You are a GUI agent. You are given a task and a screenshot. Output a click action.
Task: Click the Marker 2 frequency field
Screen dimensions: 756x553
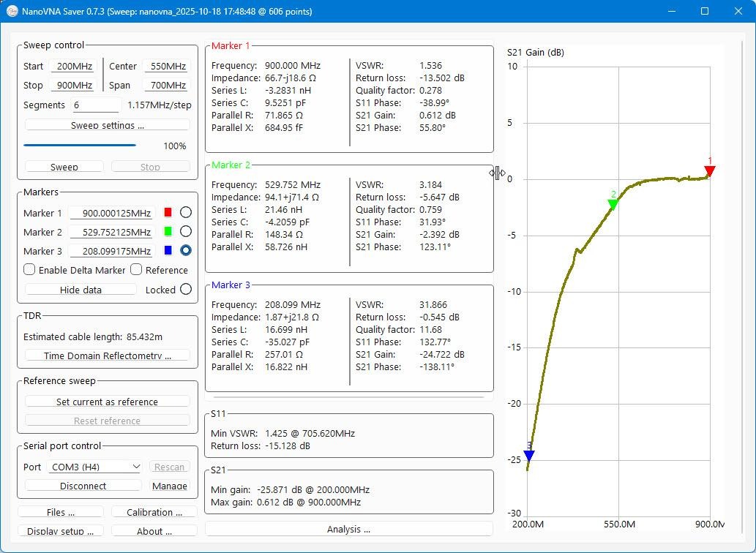tap(112, 232)
